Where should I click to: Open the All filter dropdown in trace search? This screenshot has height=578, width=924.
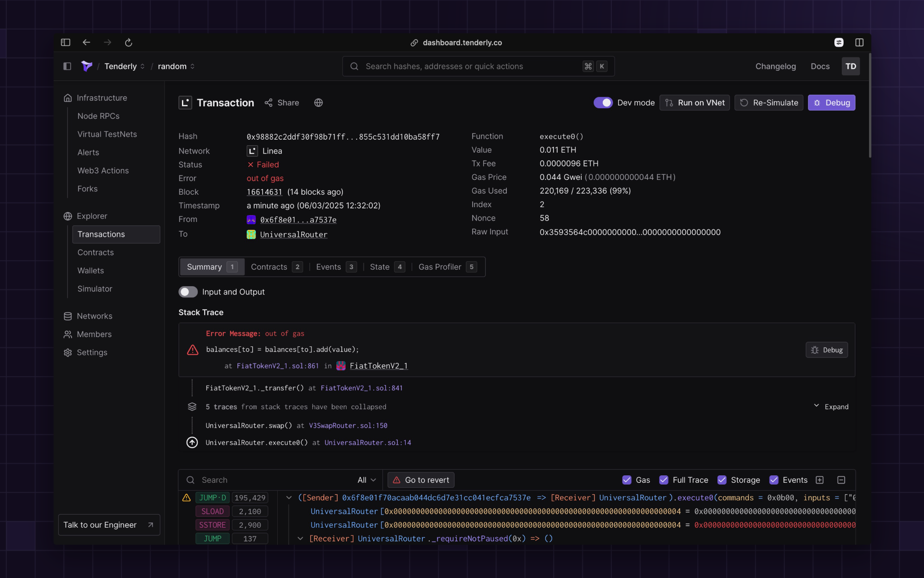tap(366, 480)
